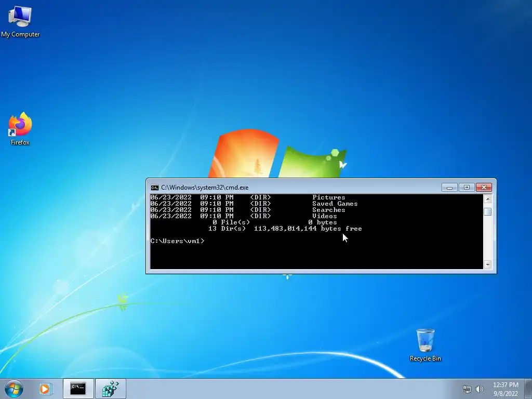
Task: Click the 'Pictures' directory entry
Action: click(x=329, y=197)
